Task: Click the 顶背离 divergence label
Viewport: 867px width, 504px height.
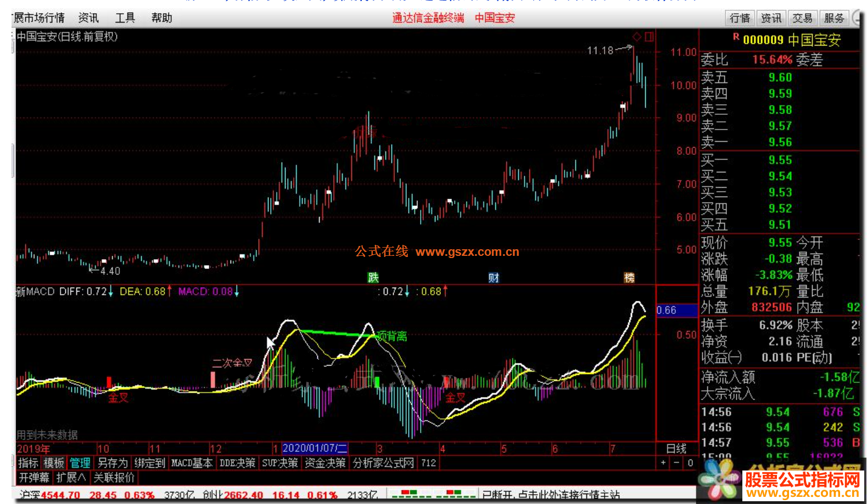Action: pyautogui.click(x=392, y=336)
